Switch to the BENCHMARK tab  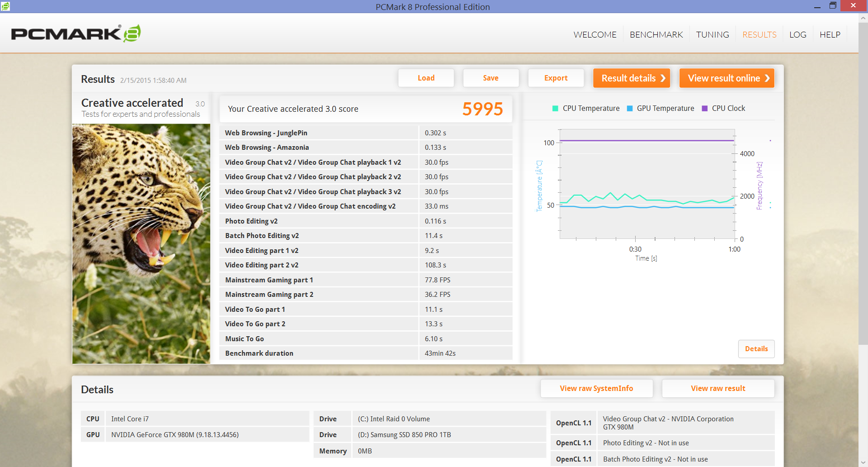(656, 35)
